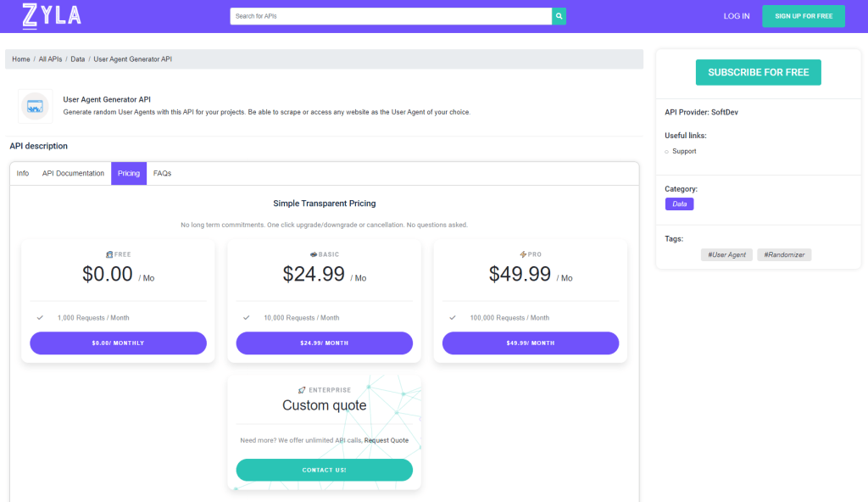868x502 pixels.
Task: Click the Enterprise rocket icon
Action: click(x=302, y=390)
